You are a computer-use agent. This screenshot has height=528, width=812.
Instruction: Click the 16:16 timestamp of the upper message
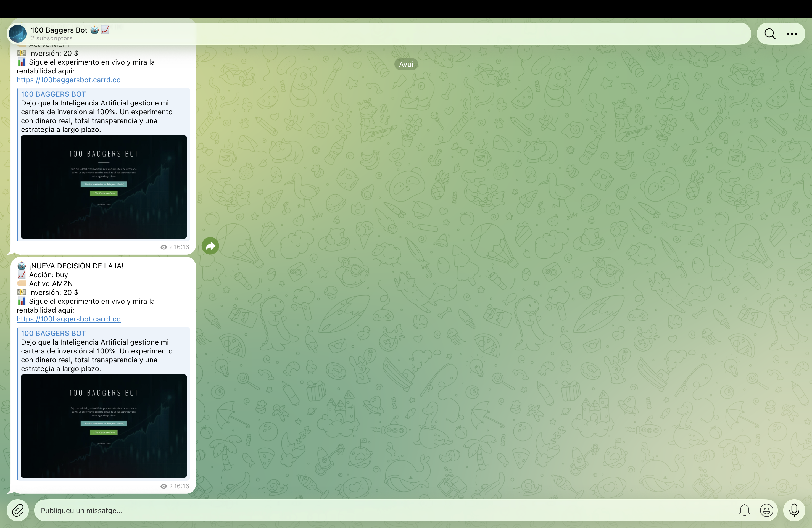click(x=181, y=247)
